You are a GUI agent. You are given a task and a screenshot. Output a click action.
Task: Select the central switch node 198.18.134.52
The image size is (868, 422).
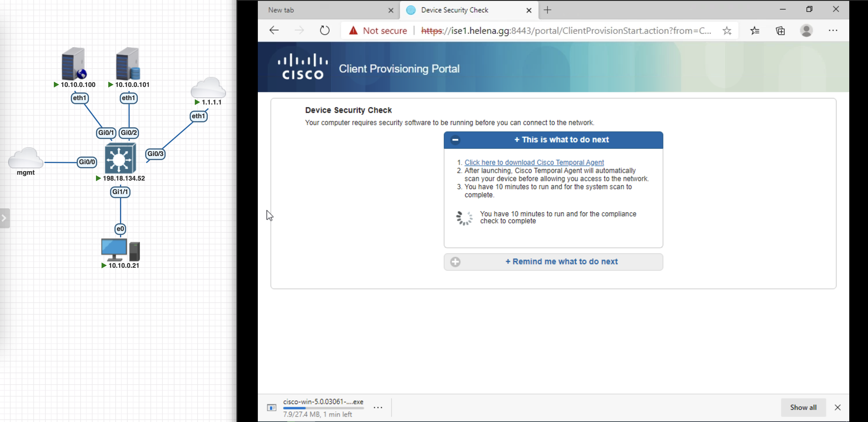(120, 158)
